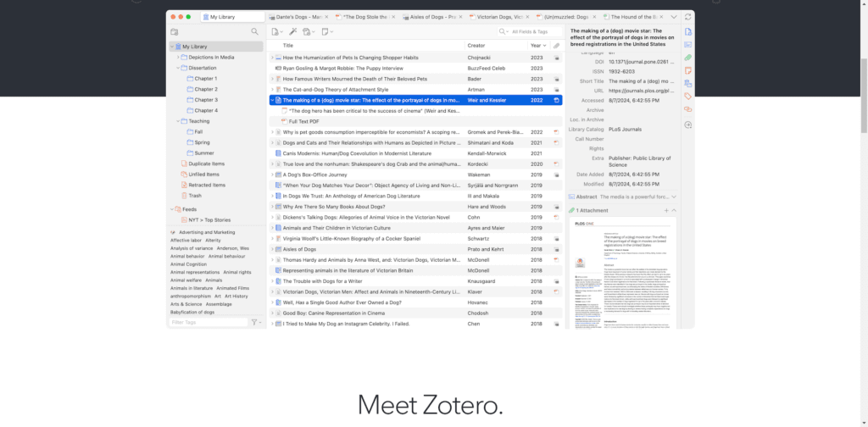Screen dimensions: 868x427
Task: Click the Duplicate Items icon in the collection tree
Action: pyautogui.click(x=184, y=164)
